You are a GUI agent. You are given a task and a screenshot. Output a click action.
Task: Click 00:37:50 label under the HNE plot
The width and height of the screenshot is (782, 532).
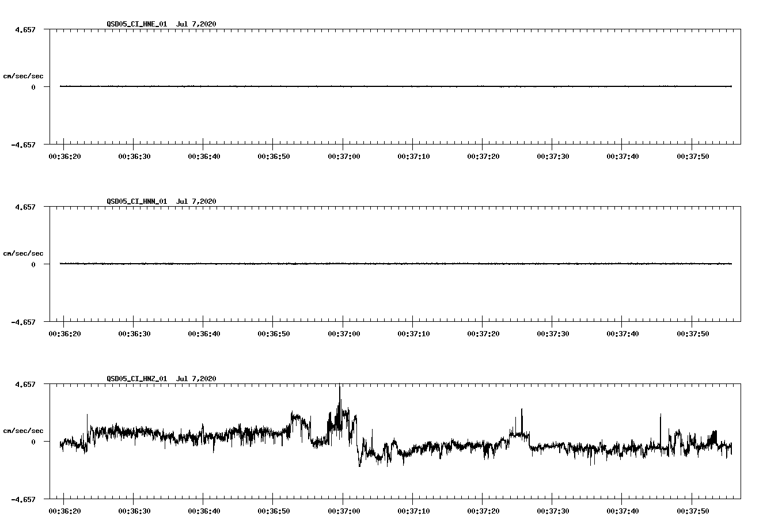[x=693, y=157]
